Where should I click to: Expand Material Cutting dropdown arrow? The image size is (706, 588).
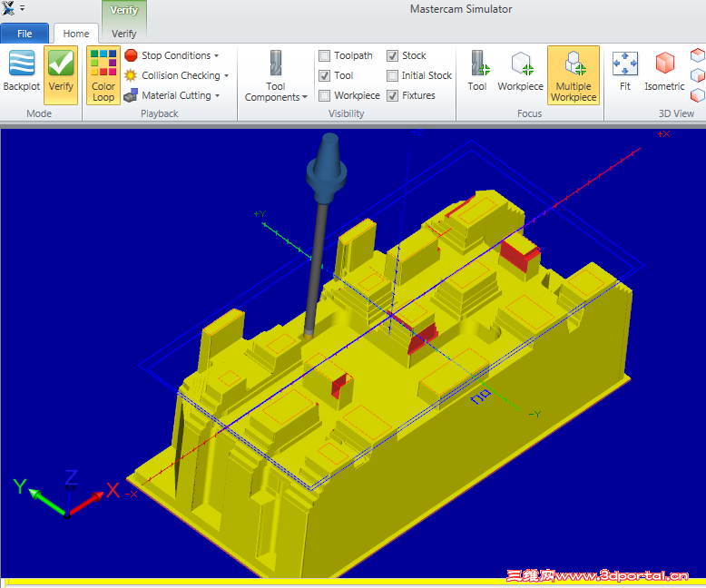point(218,95)
